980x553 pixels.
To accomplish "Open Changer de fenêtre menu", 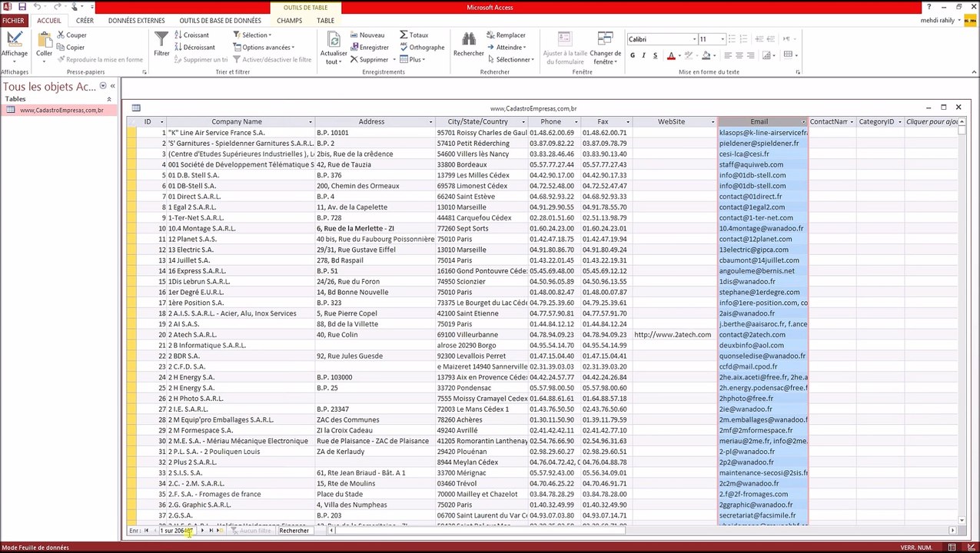I will click(x=606, y=48).
